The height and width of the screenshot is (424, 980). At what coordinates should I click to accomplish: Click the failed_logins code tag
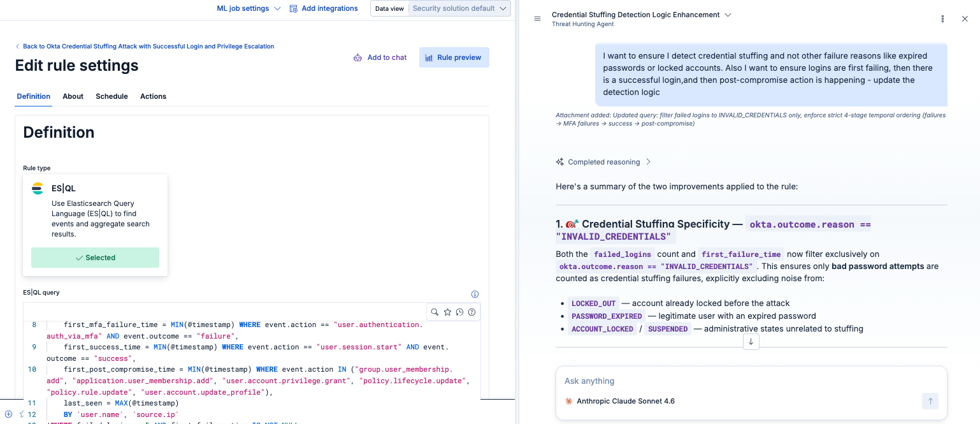[623, 254]
